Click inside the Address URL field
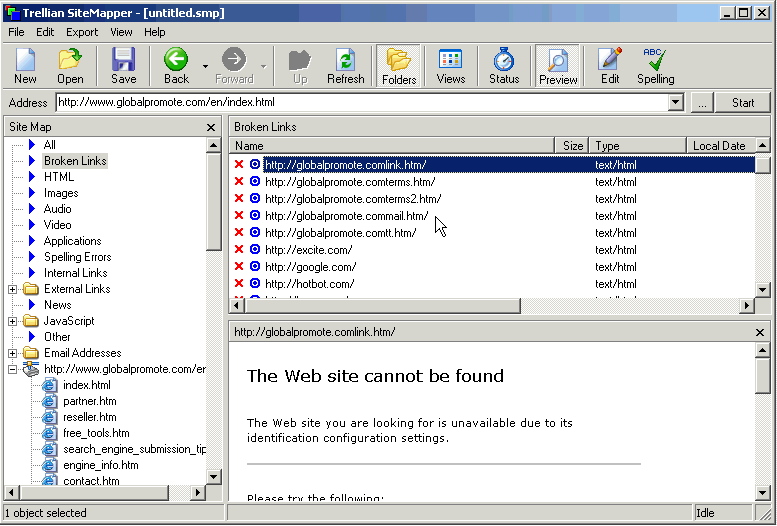This screenshot has width=777, height=526. tap(362, 103)
